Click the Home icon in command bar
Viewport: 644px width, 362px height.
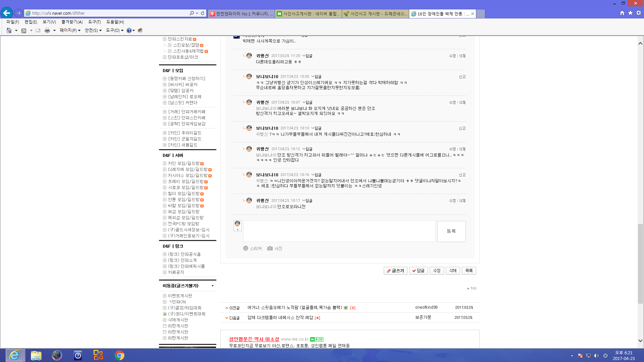(9, 31)
